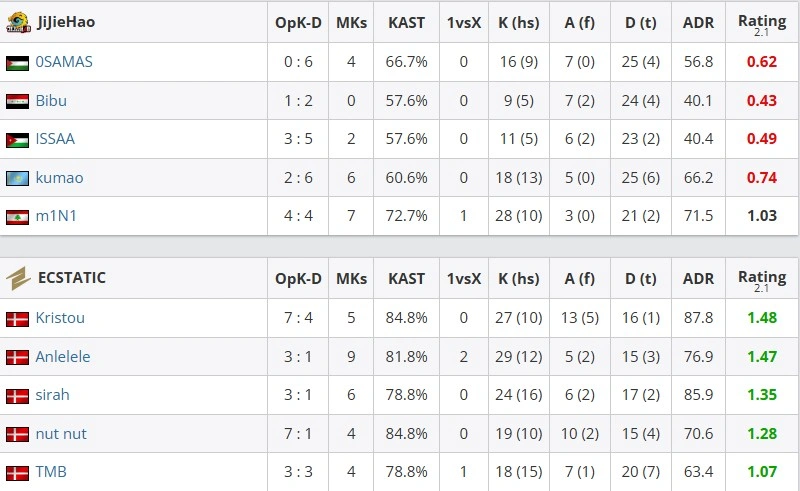Click the JiJieHao team logo icon
This screenshot has height=491, width=800.
click(18, 22)
